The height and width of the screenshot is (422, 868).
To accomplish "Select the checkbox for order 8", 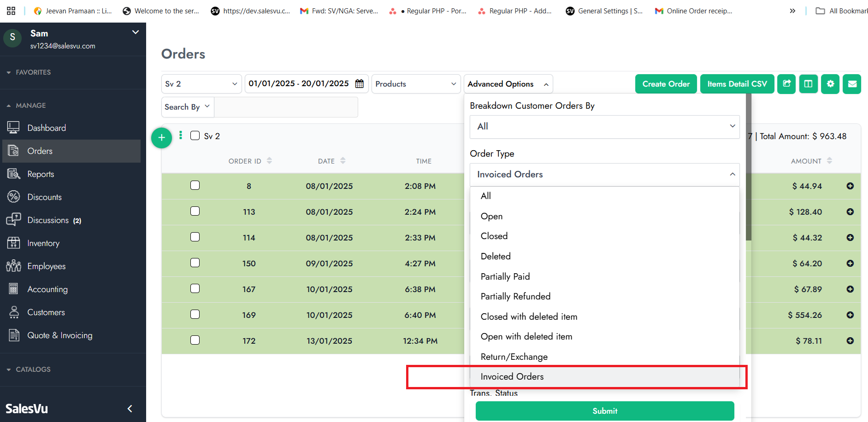I will [x=195, y=185].
